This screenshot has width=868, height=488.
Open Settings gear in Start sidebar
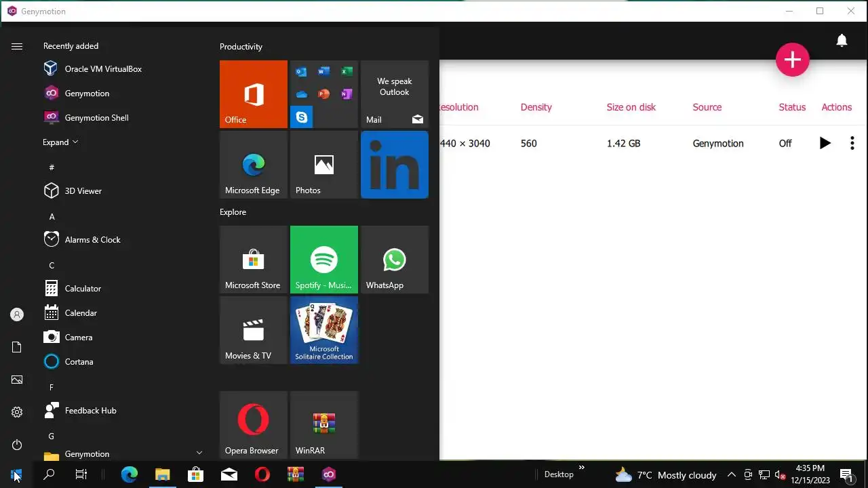click(x=17, y=412)
